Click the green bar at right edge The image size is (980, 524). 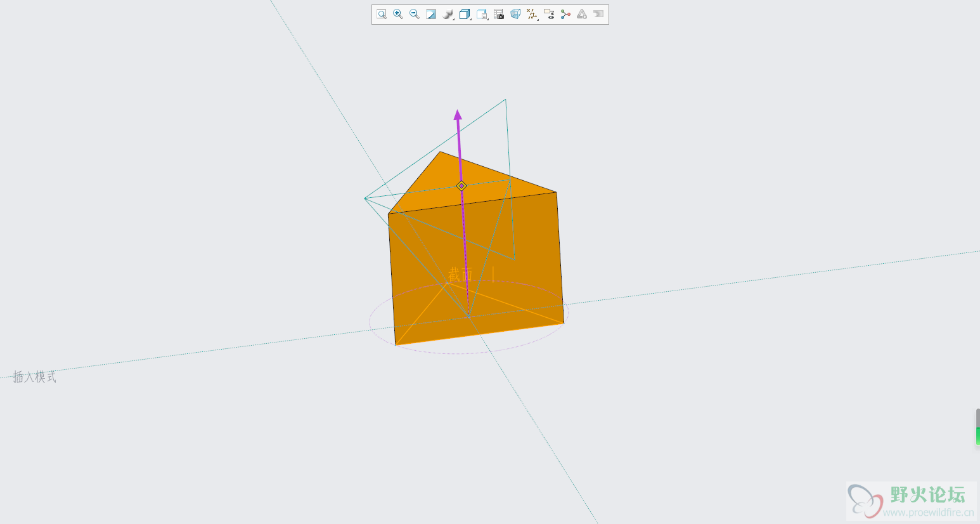(977, 435)
